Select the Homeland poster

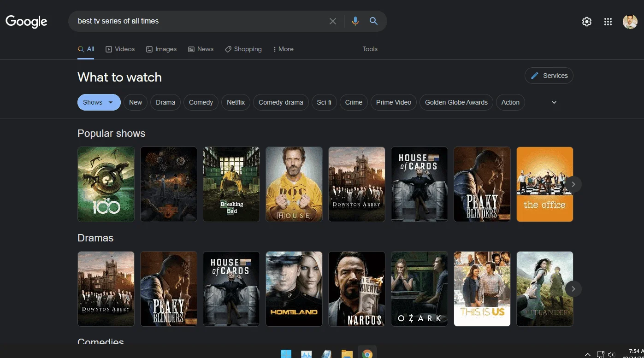click(x=294, y=289)
